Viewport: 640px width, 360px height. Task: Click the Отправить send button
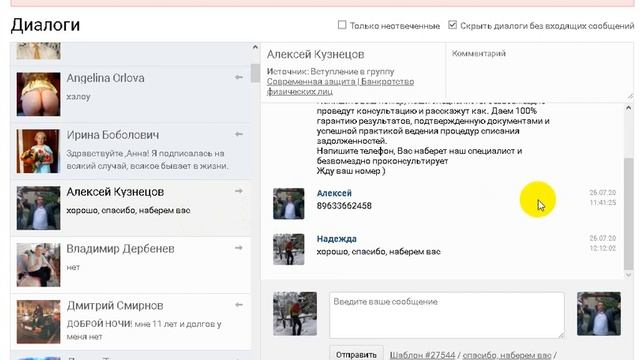coord(356,354)
